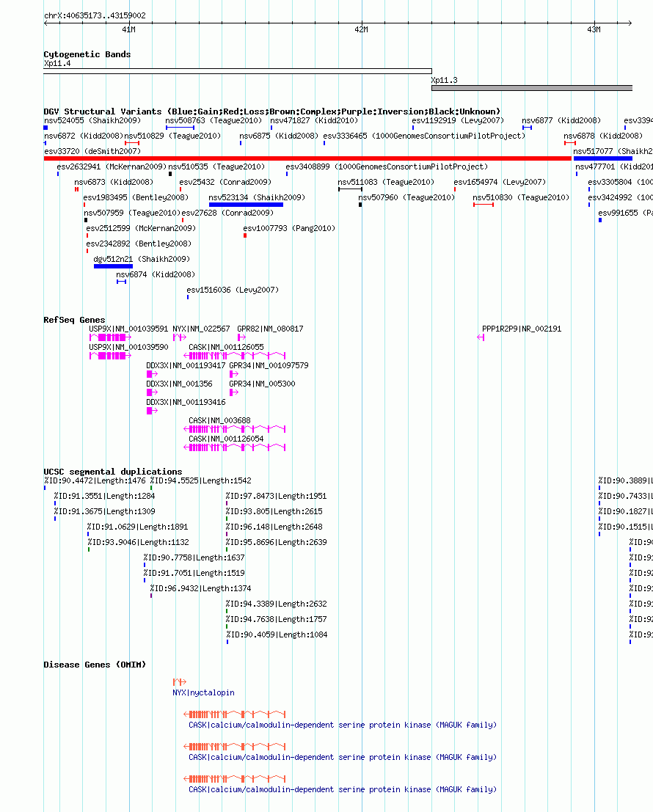This screenshot has height=812, width=653.
Task: Click the nsv510830 (Teague2010) red span
Action: [x=484, y=205]
